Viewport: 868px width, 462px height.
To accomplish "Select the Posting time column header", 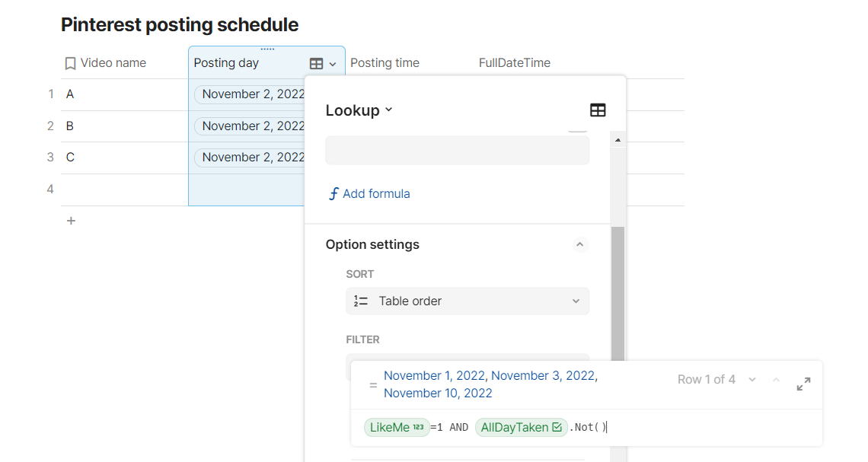I will 385,63.
